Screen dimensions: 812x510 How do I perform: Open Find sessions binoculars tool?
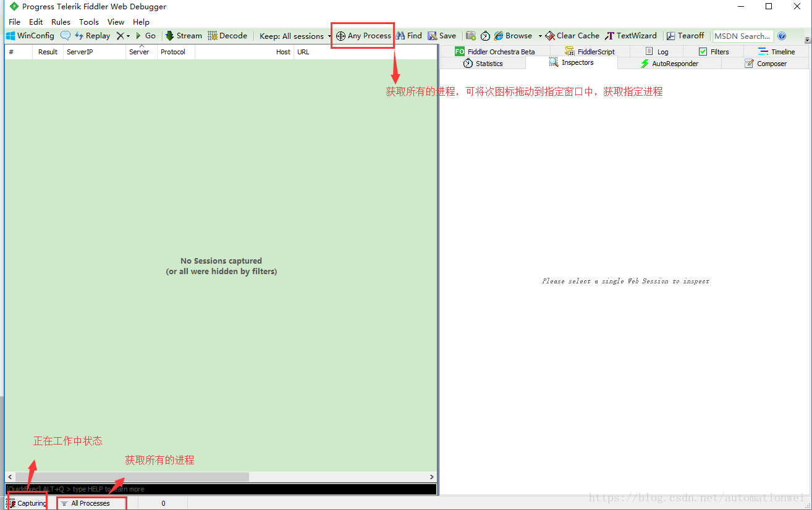pos(409,36)
